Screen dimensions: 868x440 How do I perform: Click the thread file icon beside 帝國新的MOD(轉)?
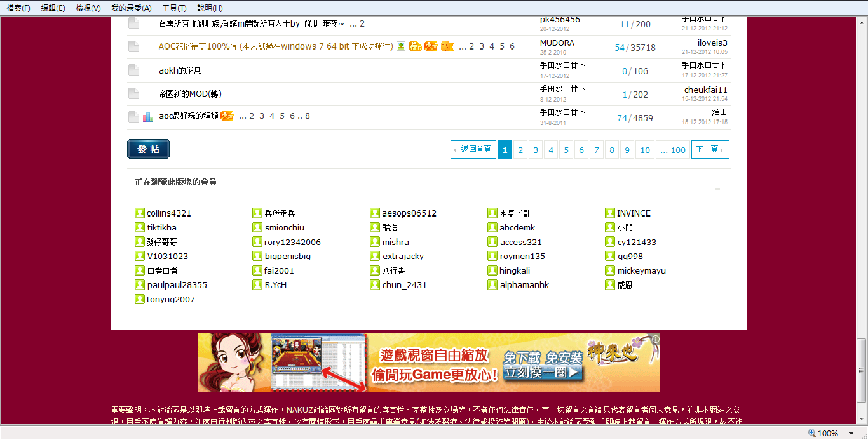point(133,94)
